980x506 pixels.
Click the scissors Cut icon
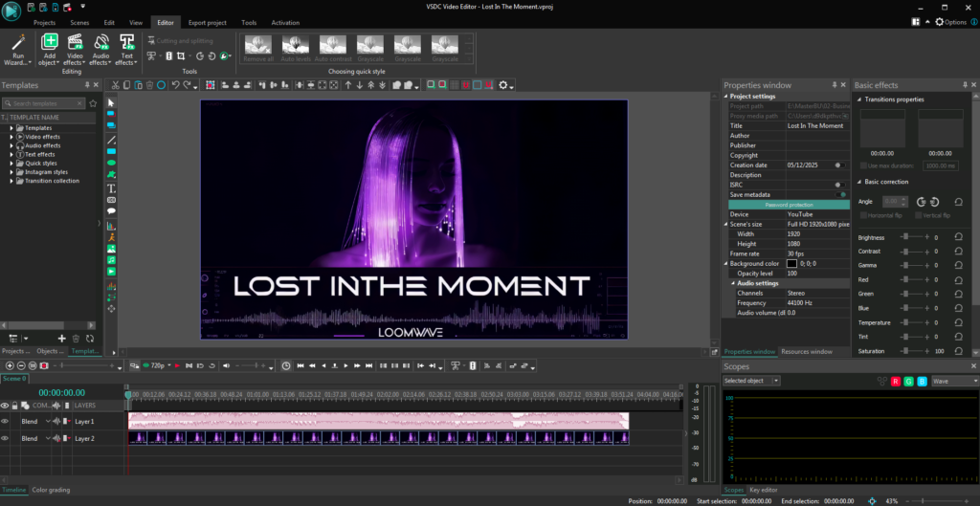pyautogui.click(x=116, y=85)
